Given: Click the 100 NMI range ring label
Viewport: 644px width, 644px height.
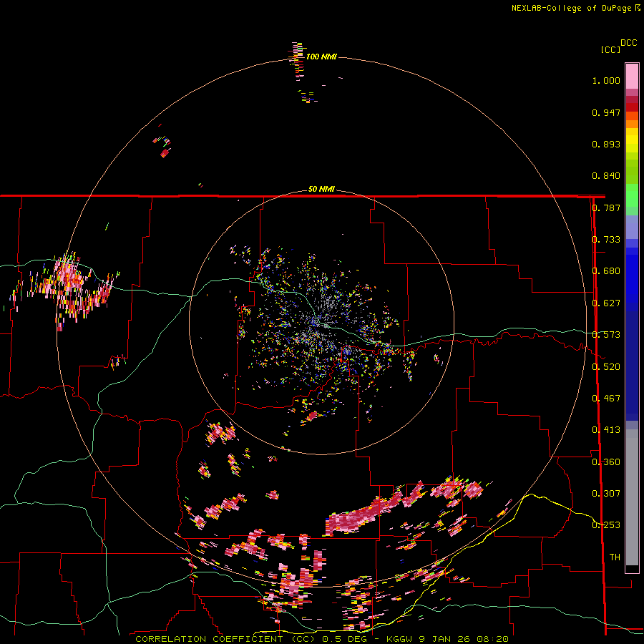Looking at the screenshot, I should coord(321,57).
